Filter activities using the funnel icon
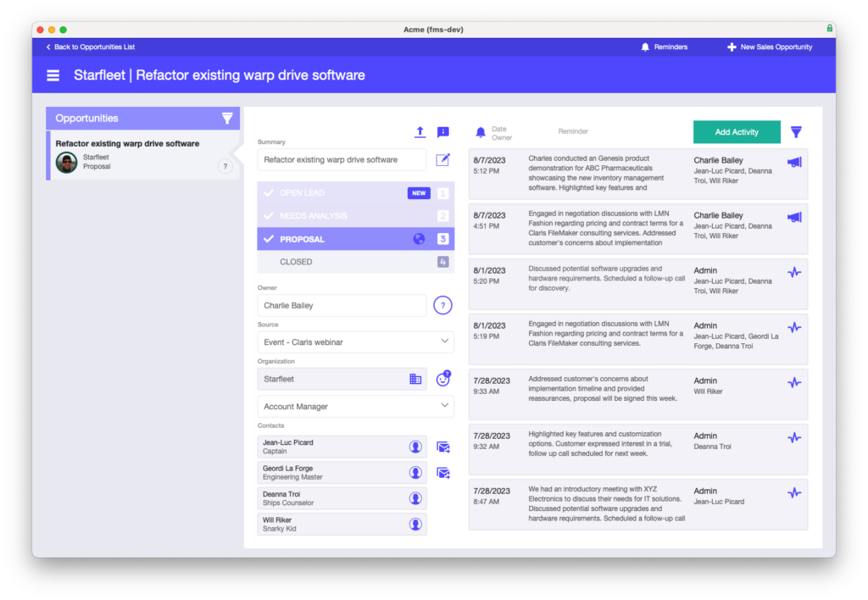868x600 pixels. (x=796, y=132)
